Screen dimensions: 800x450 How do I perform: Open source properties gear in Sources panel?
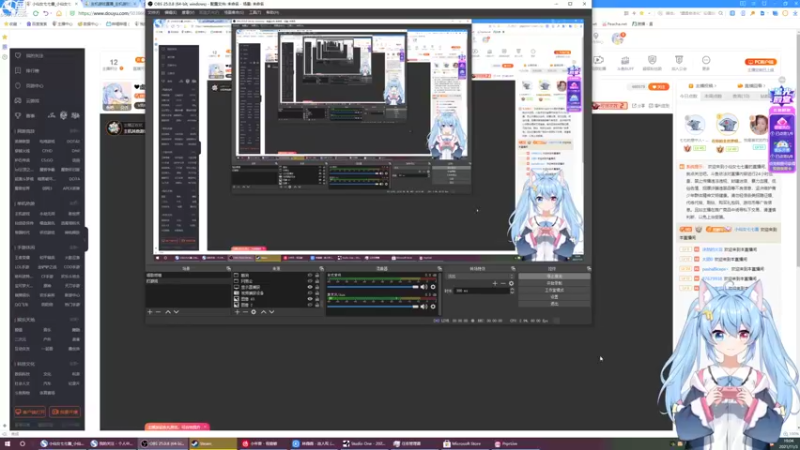click(254, 312)
